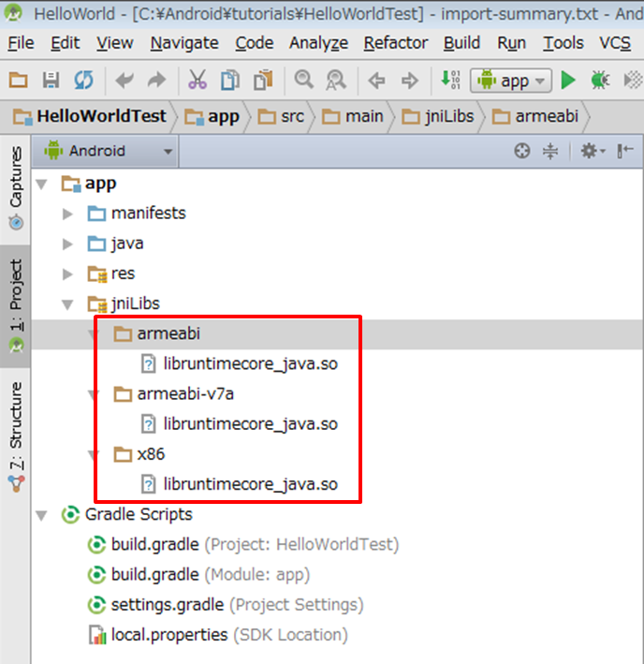Click the Replace magnifier icon

point(335,80)
